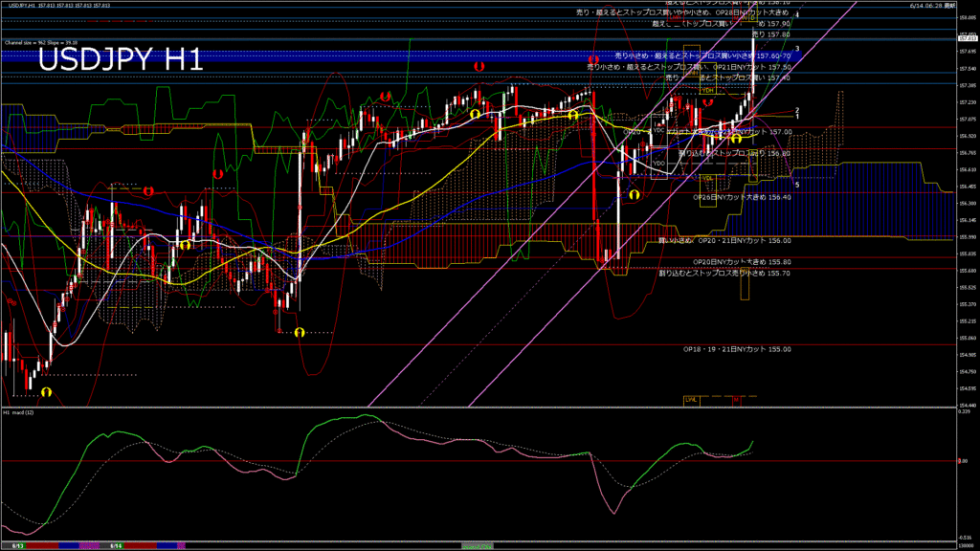This screenshot has width=980, height=551.
Task: Click the yellow arrow marker left of OP26 label
Action: click(635, 193)
